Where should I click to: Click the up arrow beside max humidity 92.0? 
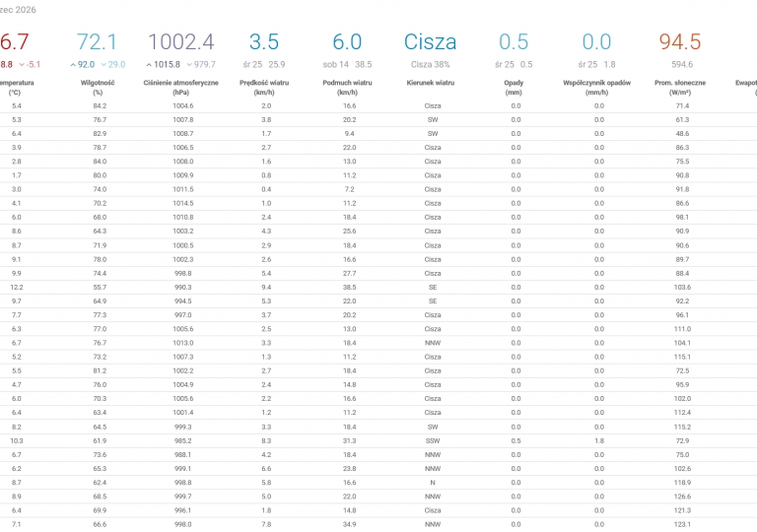point(73,65)
